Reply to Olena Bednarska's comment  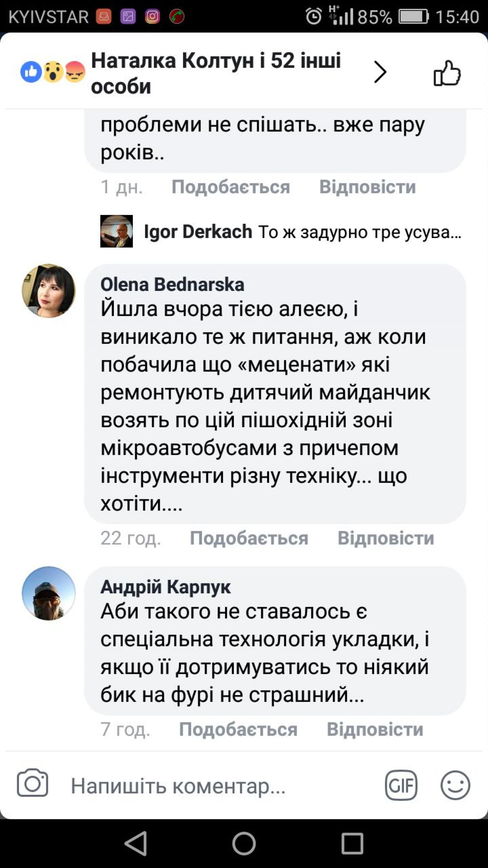point(386,538)
